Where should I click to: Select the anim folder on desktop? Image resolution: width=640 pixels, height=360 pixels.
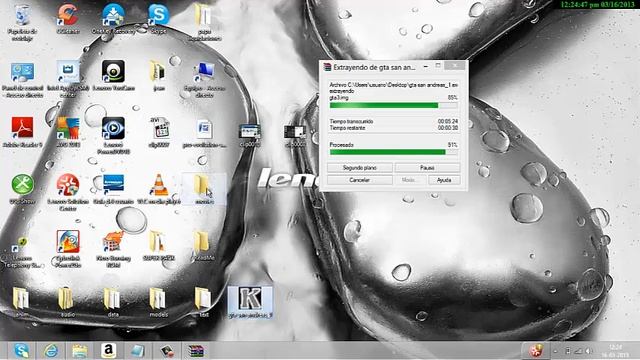[20, 302]
